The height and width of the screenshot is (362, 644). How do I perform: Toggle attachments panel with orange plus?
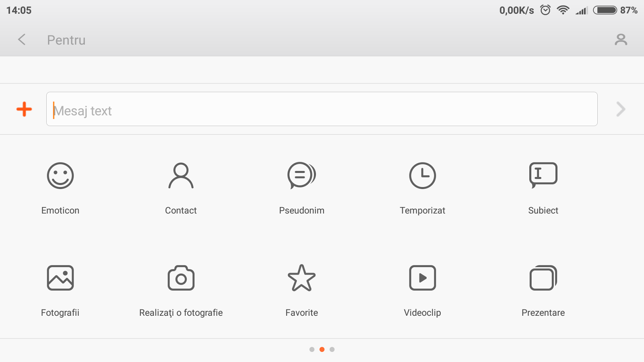pos(24,109)
